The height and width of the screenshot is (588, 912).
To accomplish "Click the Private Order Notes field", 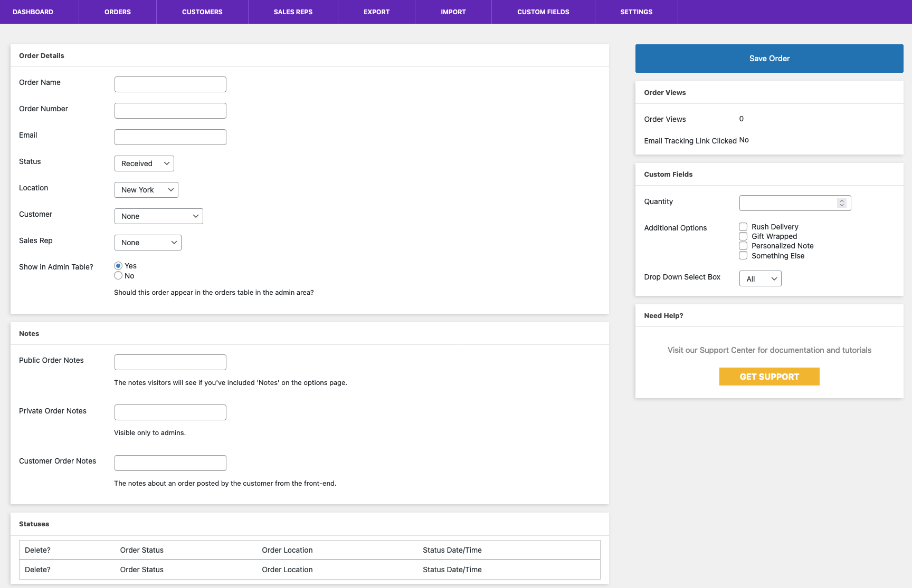I will point(170,412).
